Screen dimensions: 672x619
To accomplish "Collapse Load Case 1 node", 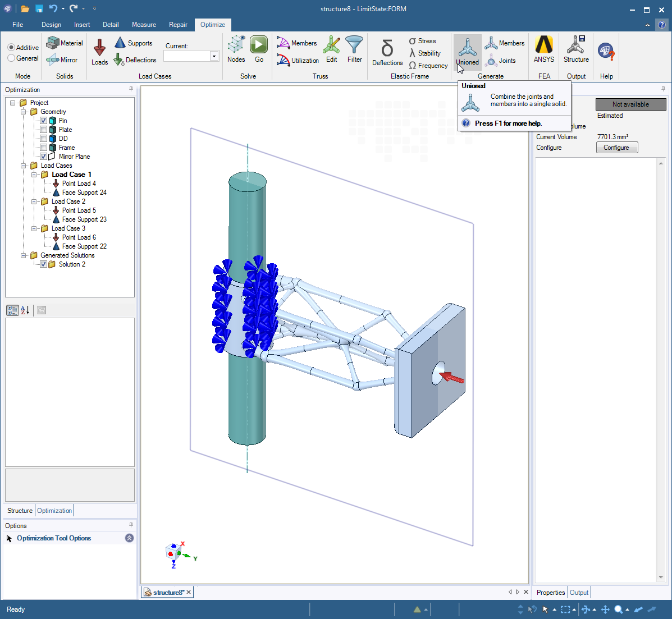I will point(34,175).
